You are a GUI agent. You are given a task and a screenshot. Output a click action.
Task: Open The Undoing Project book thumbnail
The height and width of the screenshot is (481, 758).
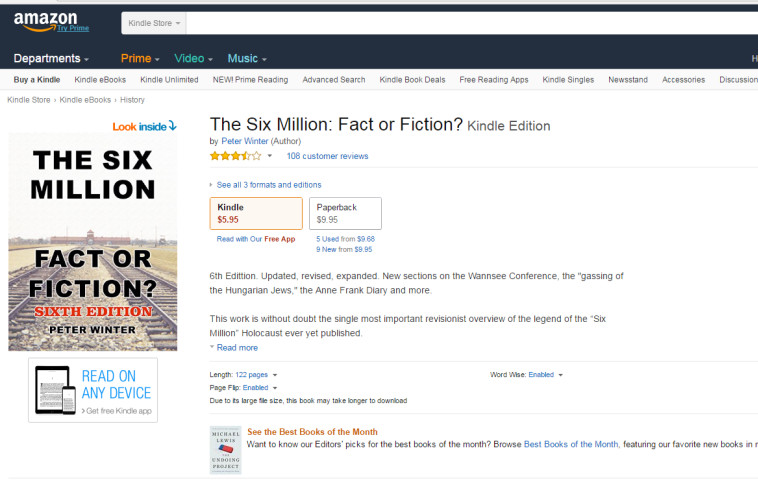click(x=225, y=449)
